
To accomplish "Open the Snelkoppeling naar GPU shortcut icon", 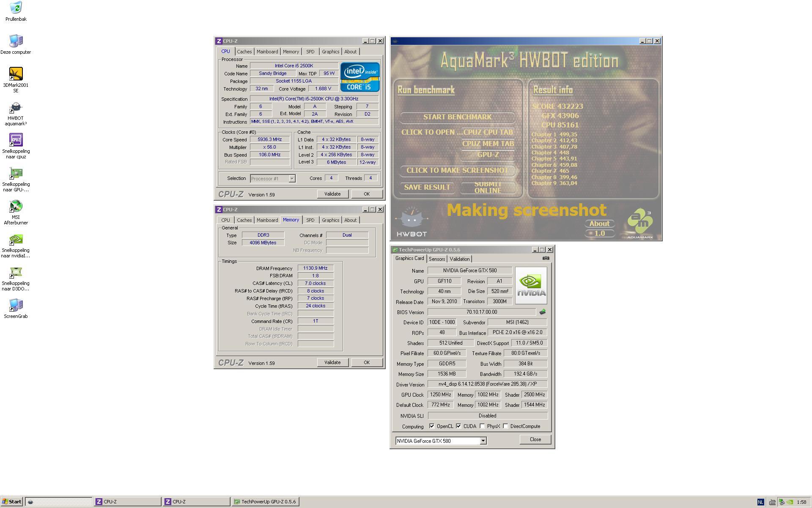I will (16, 173).
